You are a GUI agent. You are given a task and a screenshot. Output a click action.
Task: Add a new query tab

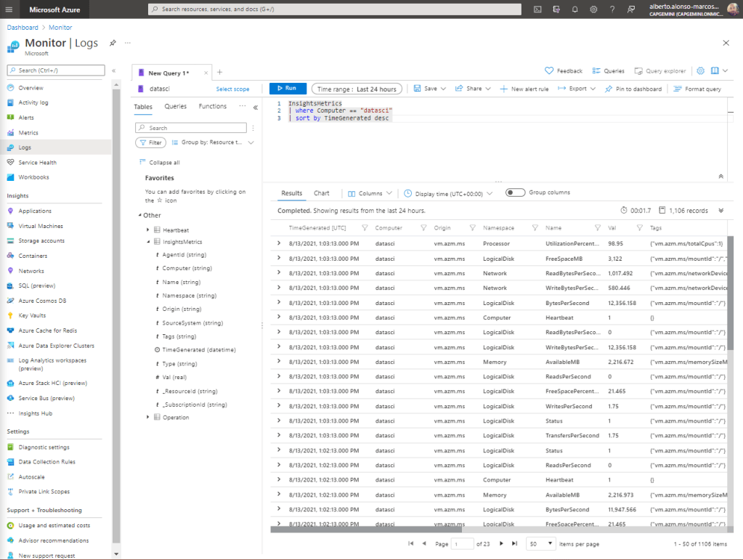point(220,72)
